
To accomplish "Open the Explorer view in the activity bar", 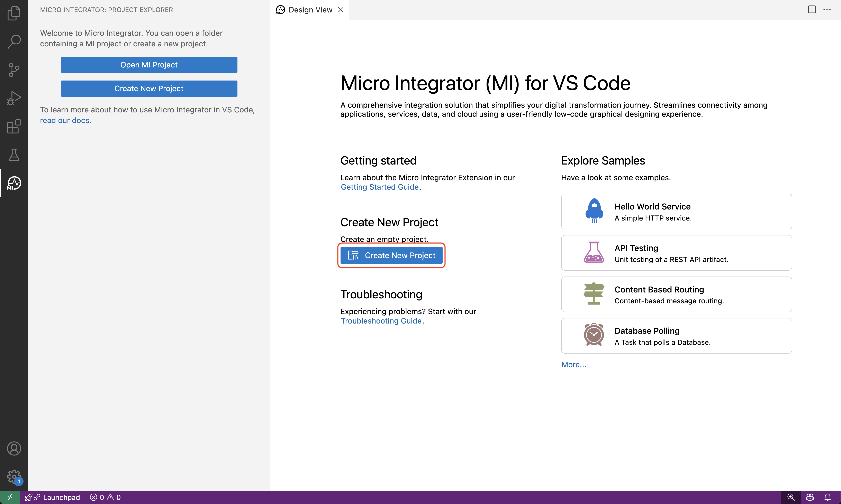I will [13, 13].
